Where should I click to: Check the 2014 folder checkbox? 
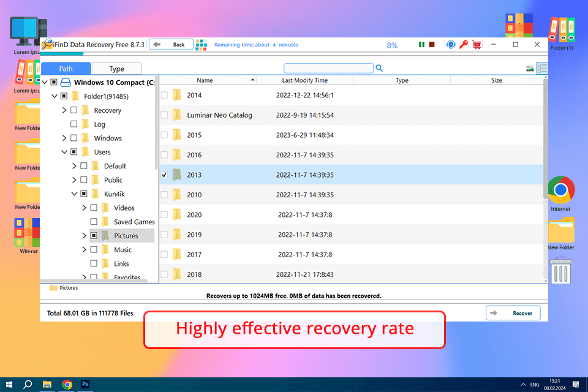click(x=164, y=96)
